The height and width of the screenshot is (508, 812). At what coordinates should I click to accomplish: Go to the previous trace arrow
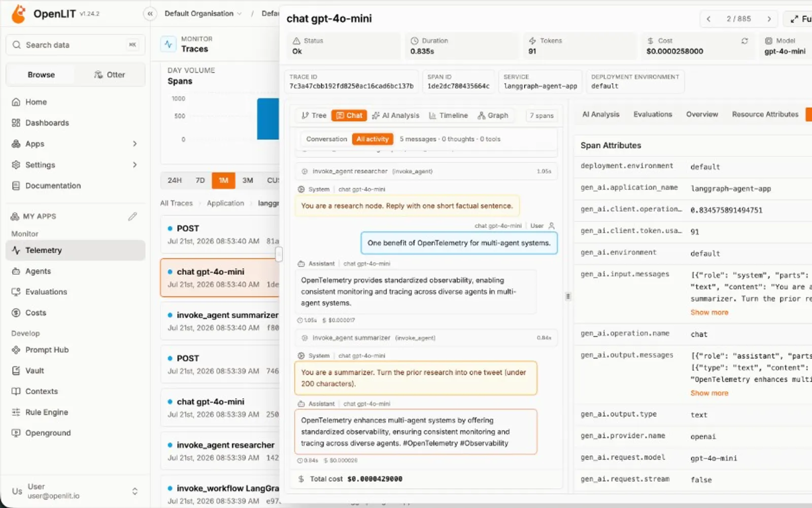tap(708, 19)
